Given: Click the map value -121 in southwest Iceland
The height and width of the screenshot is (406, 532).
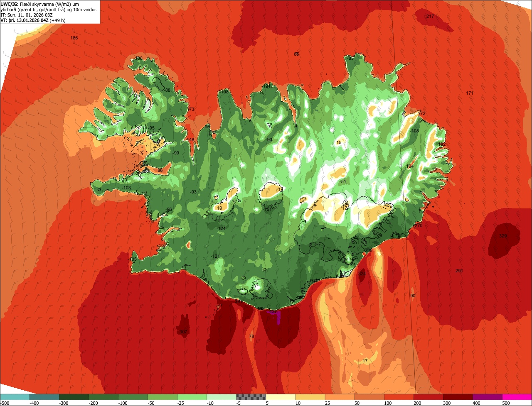Looking at the screenshot, I should (215, 256).
